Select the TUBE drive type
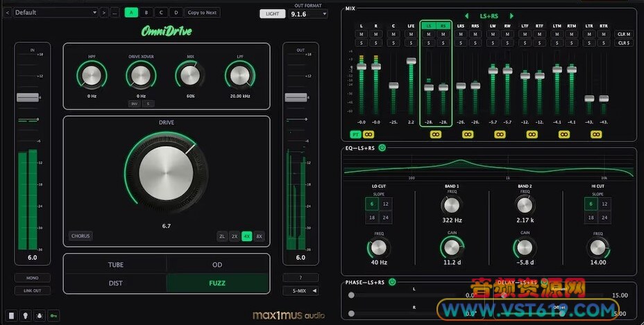The width and height of the screenshot is (644, 325). [115, 265]
